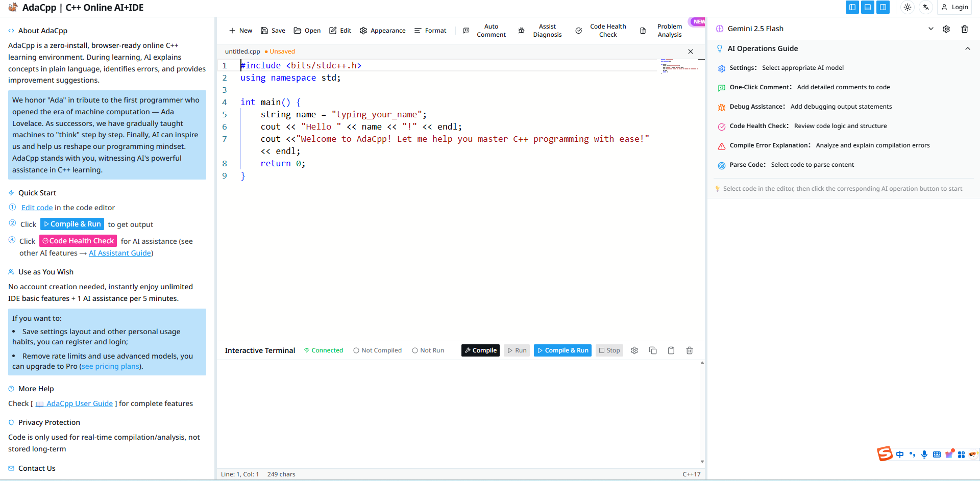980x481 pixels.
Task: Click line 6 in the code editor
Action: click(357, 126)
